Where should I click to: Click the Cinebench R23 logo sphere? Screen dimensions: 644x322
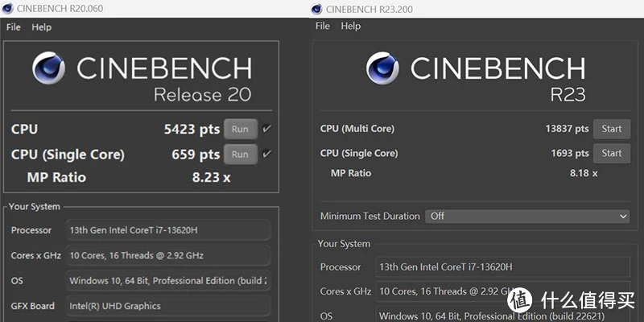pyautogui.click(x=382, y=68)
